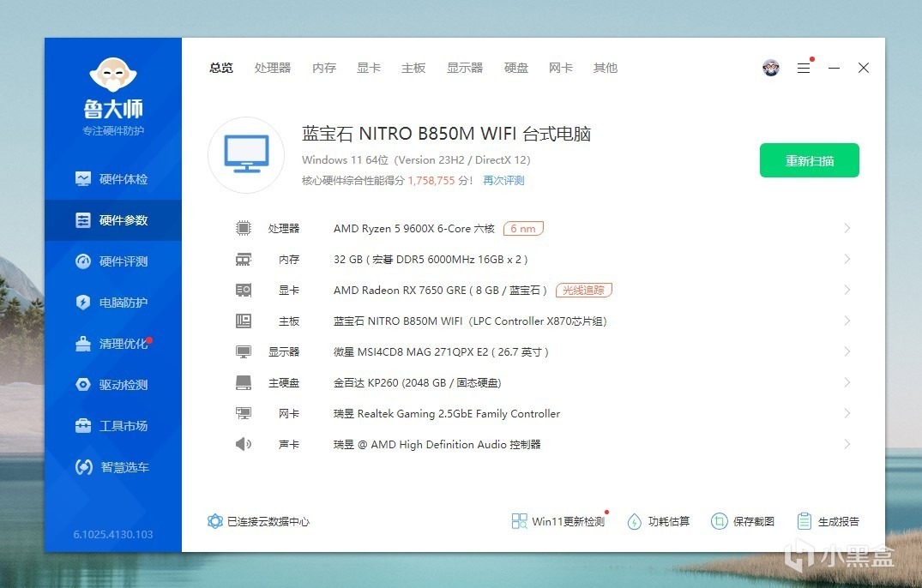The height and width of the screenshot is (588, 922).
Task: Click the 驱动检测 gear icon
Action: [83, 384]
